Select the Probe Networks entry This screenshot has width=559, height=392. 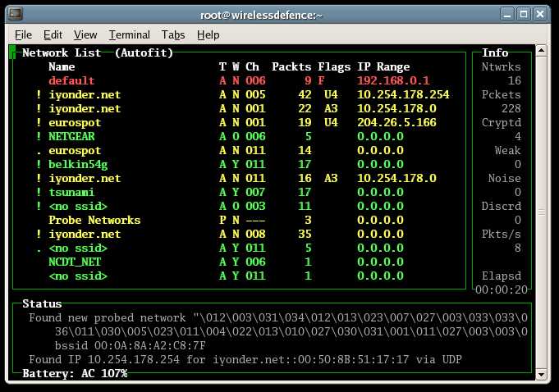[x=239, y=220]
